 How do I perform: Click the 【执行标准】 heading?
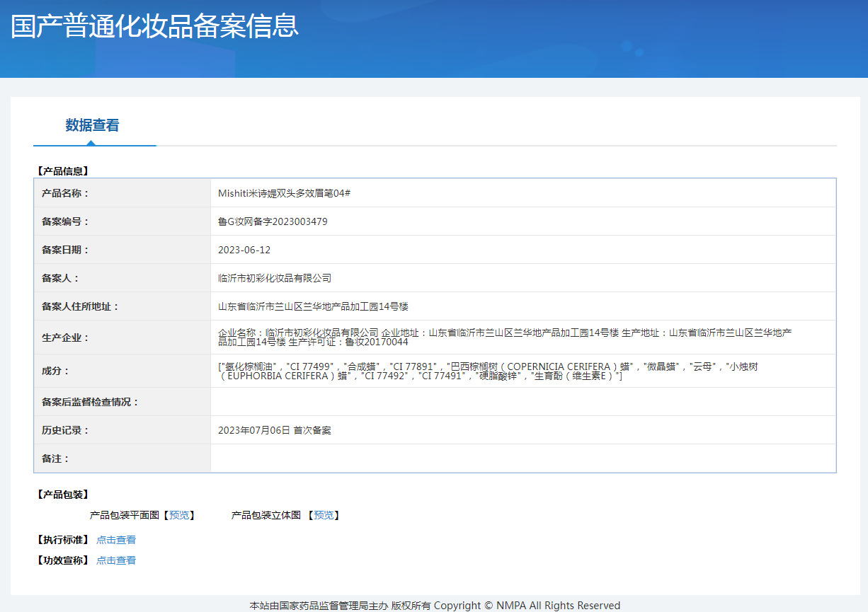pos(63,540)
